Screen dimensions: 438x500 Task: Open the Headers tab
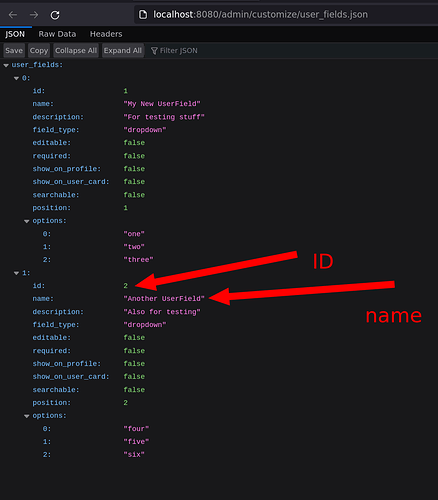tap(106, 34)
